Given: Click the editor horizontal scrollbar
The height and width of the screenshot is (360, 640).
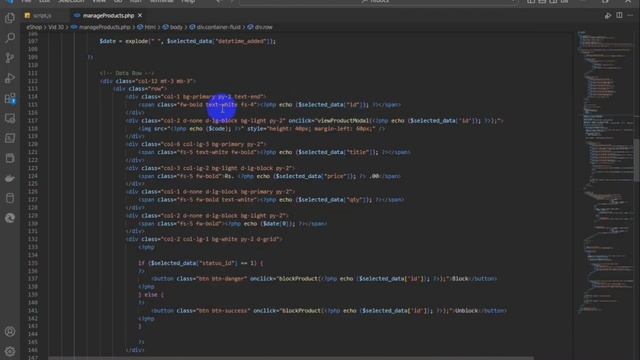Looking at the screenshot, I should 291,358.
